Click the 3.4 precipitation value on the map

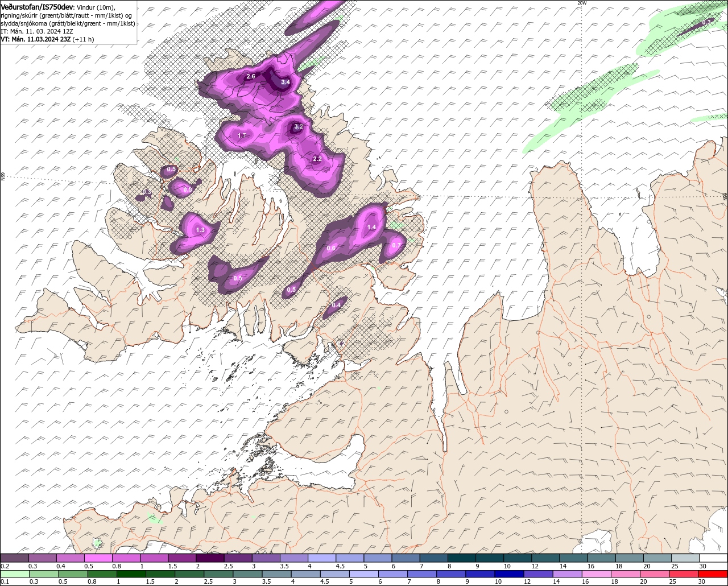point(286,82)
